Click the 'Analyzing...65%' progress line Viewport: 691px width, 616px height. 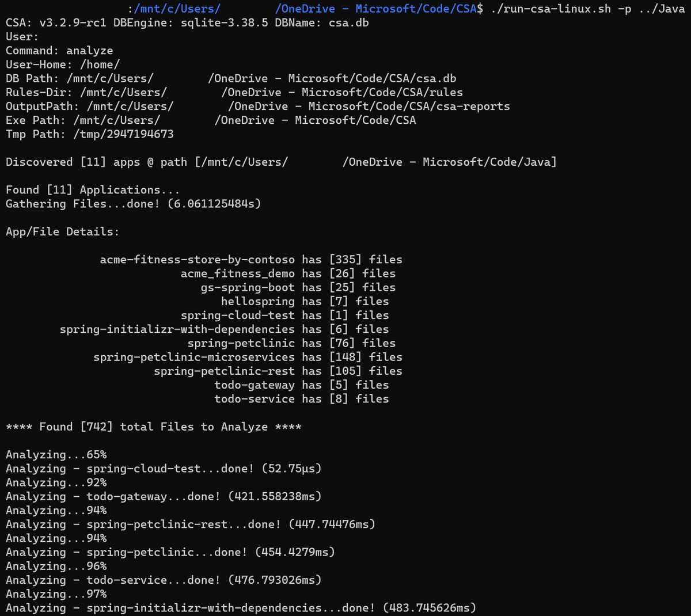coord(56,454)
